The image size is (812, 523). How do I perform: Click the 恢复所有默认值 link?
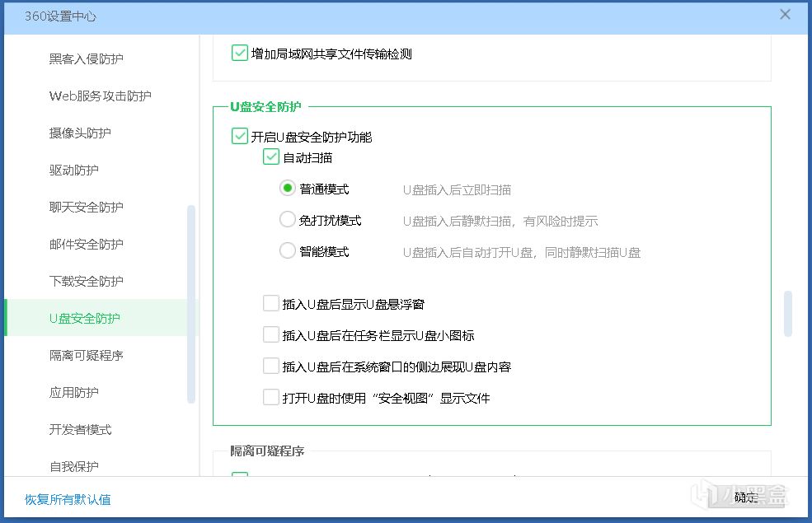68,499
